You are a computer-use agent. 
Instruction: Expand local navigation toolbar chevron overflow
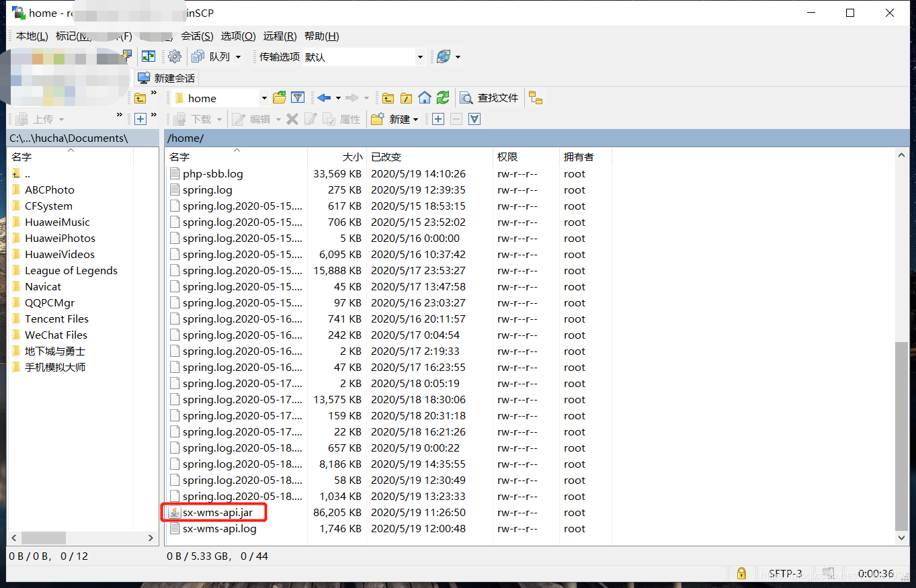click(x=153, y=93)
